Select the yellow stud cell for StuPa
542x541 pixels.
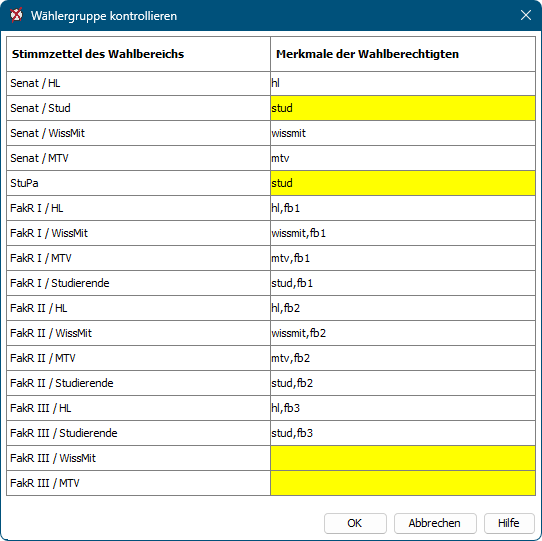(403, 183)
